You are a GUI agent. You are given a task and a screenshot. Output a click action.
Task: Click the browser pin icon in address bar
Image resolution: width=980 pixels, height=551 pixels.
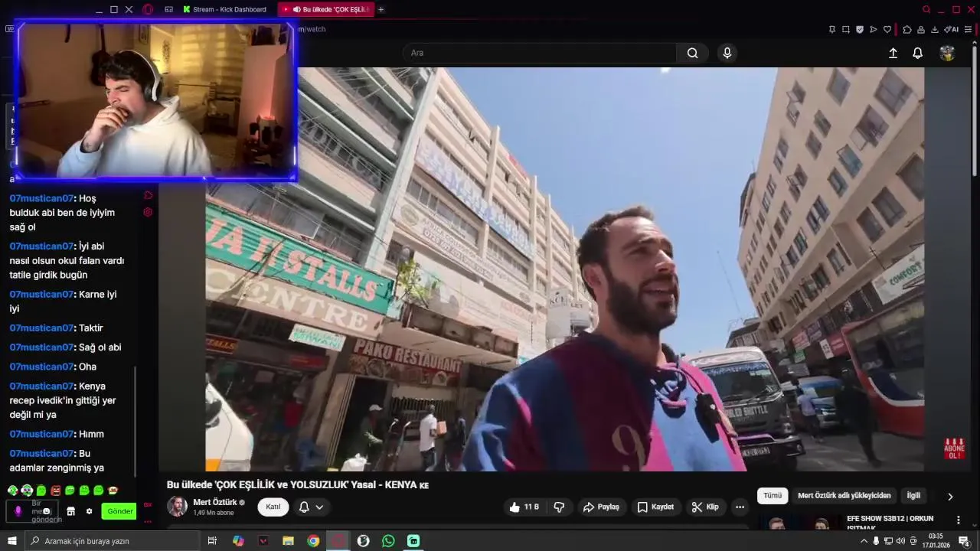coord(832,29)
